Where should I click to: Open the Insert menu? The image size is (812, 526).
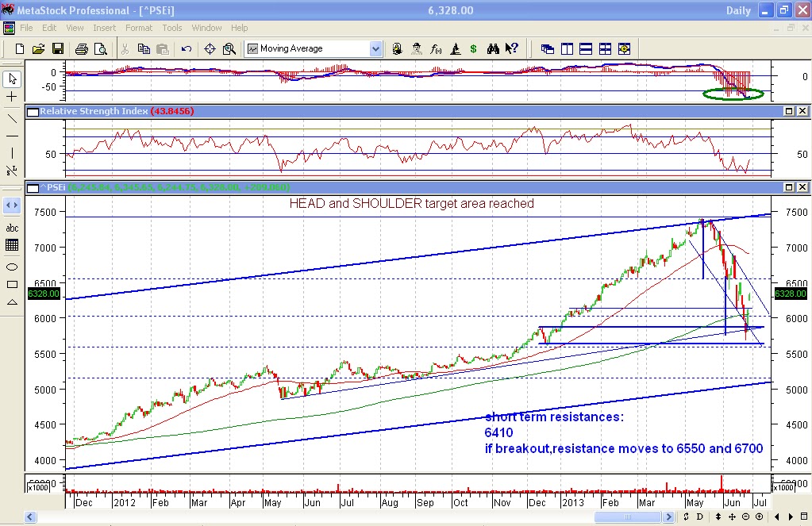[105, 27]
